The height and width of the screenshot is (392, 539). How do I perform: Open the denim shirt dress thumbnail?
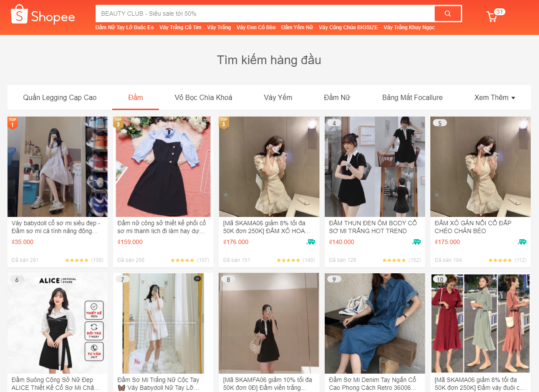(374, 323)
